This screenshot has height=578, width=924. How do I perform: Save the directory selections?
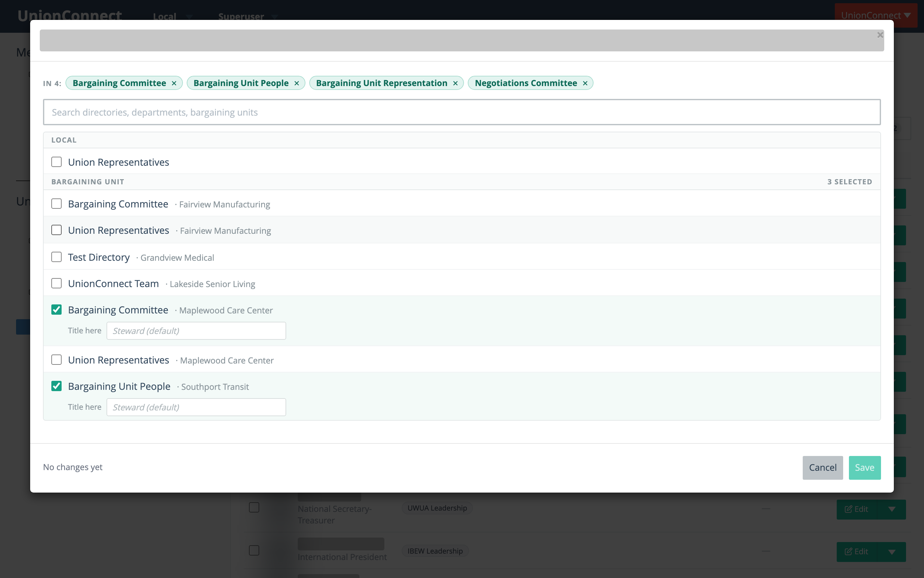864,468
